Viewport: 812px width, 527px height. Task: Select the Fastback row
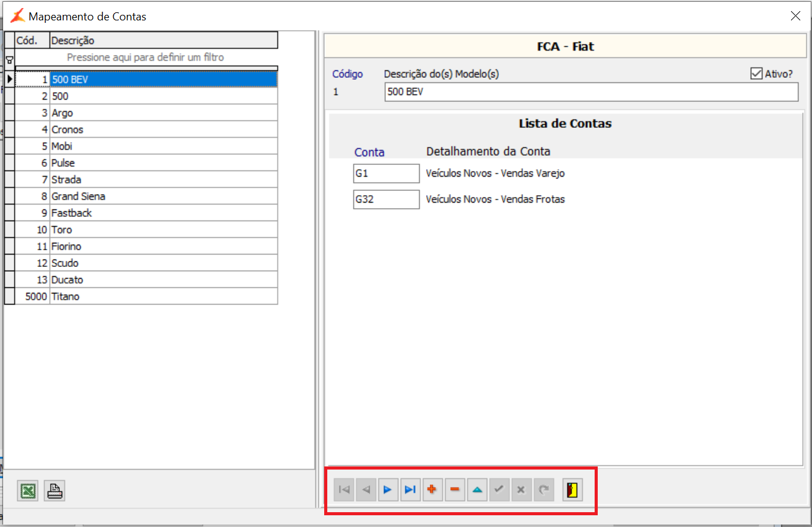(x=146, y=213)
